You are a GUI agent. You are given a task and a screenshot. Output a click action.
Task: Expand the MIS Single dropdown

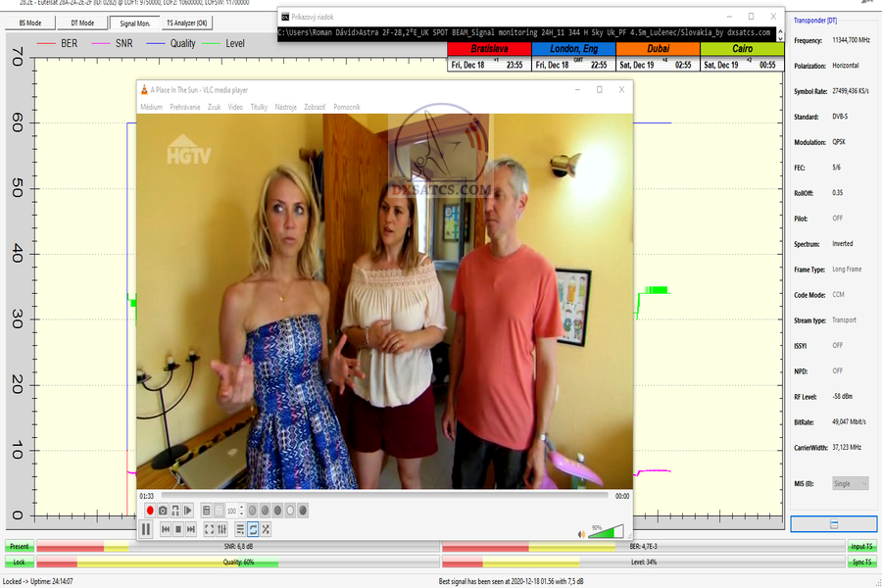[849, 483]
